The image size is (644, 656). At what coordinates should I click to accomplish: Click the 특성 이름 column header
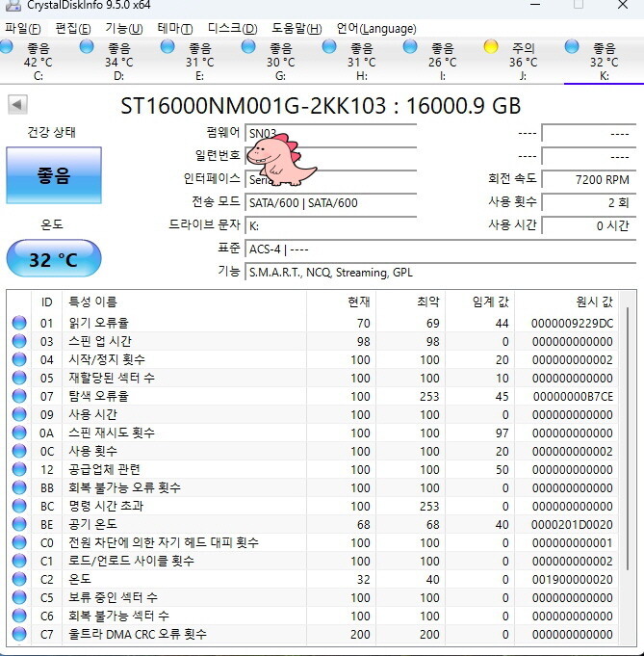pyautogui.click(x=185, y=302)
